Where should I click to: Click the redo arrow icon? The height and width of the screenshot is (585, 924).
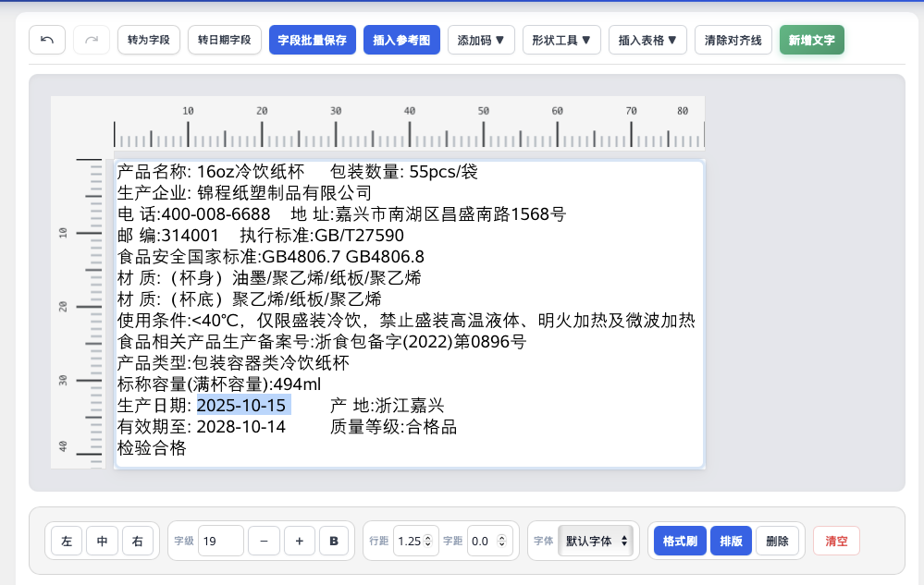92,41
